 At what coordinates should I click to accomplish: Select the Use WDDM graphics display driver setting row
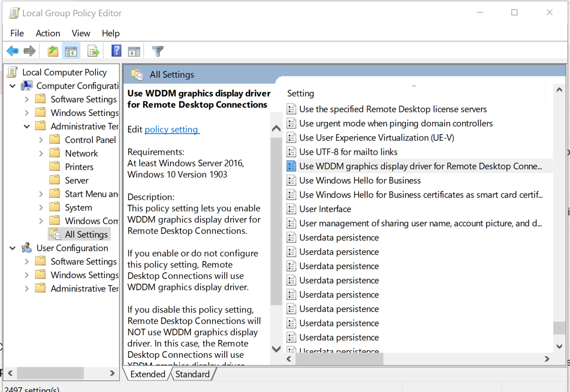tap(419, 166)
